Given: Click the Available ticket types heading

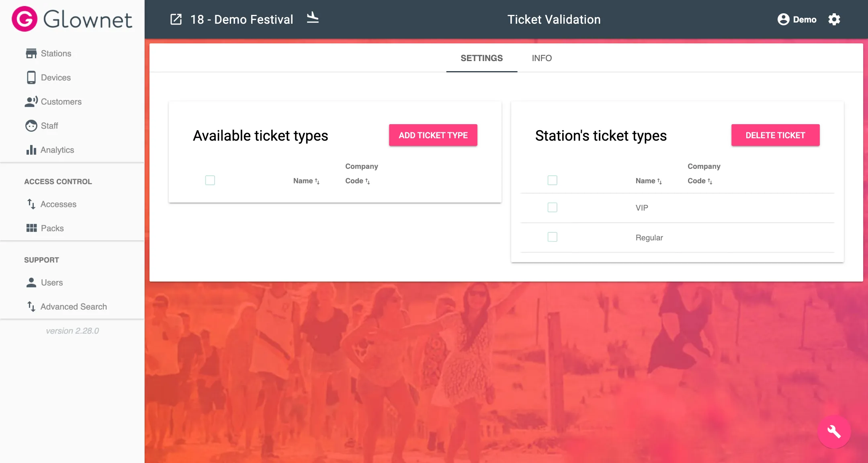Looking at the screenshot, I should (260, 136).
